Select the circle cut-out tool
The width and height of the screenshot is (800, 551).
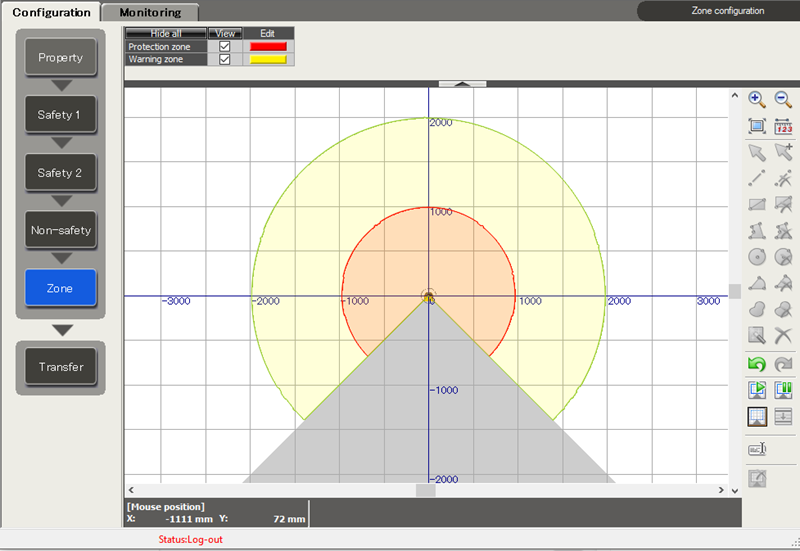783,257
